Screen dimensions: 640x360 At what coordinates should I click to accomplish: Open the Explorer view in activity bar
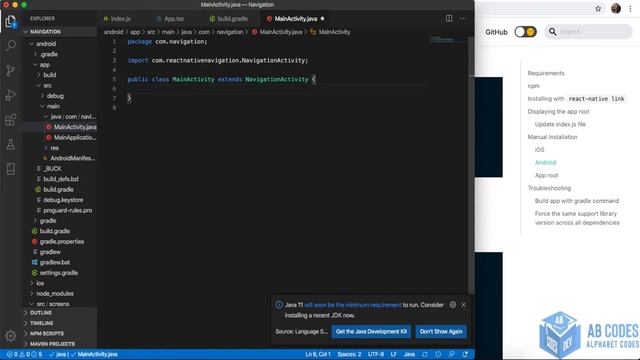point(11,21)
